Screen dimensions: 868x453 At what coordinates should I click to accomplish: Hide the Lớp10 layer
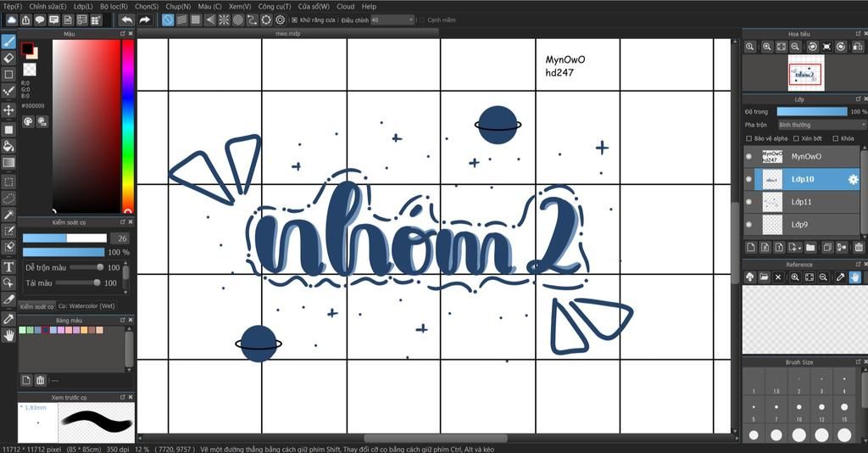(749, 180)
